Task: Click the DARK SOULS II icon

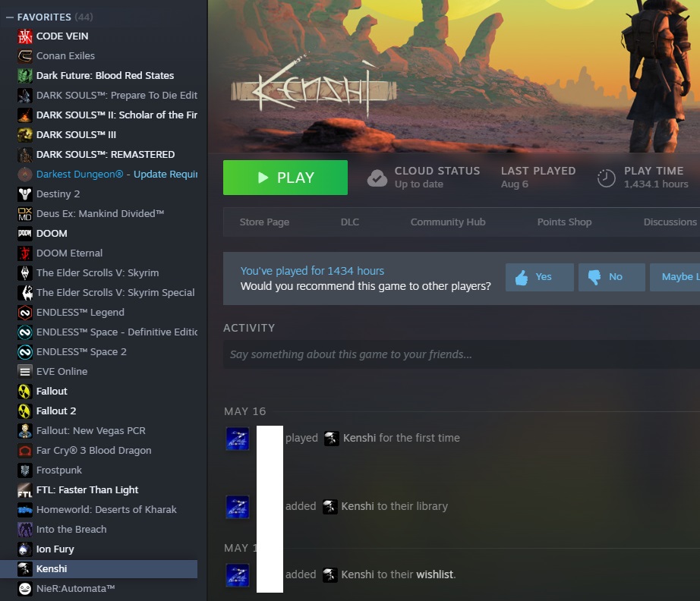Action: [25, 115]
